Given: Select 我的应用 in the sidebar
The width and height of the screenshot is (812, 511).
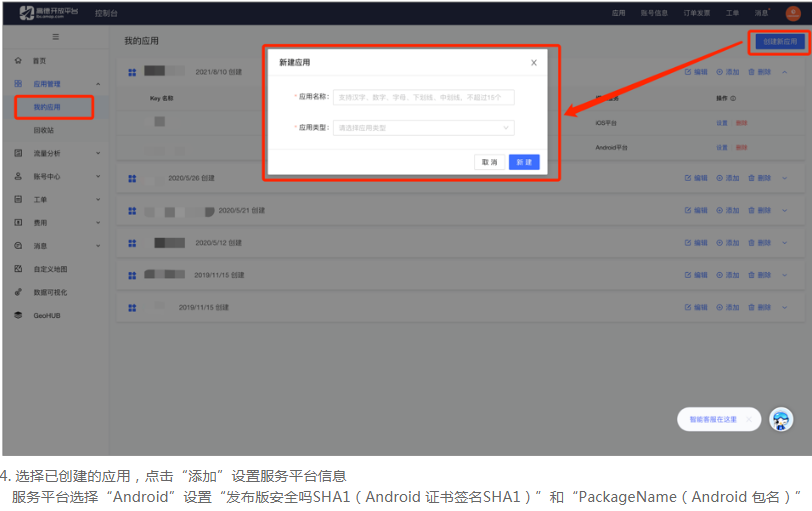Looking at the screenshot, I should click(47, 107).
